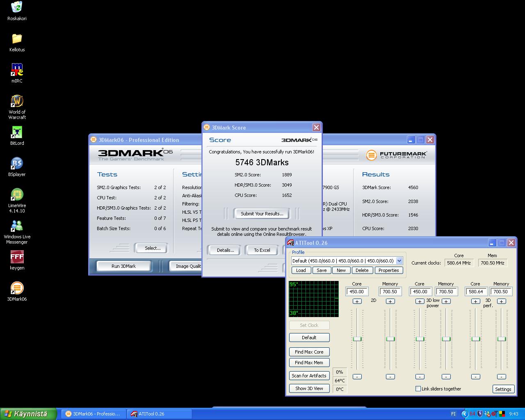525x420 pixels.
Task: Select the BSplayer desktop icon
Action: (17, 167)
